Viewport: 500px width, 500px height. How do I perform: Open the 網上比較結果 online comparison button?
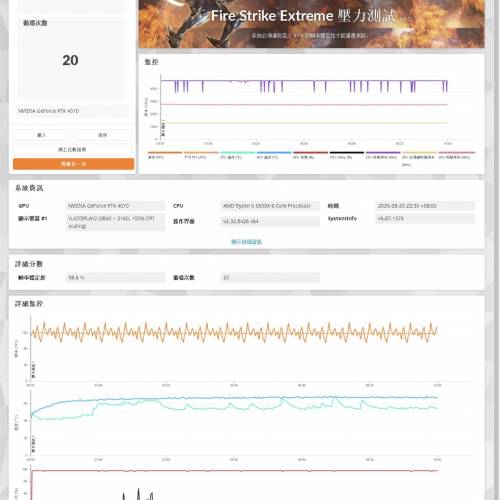click(x=72, y=150)
